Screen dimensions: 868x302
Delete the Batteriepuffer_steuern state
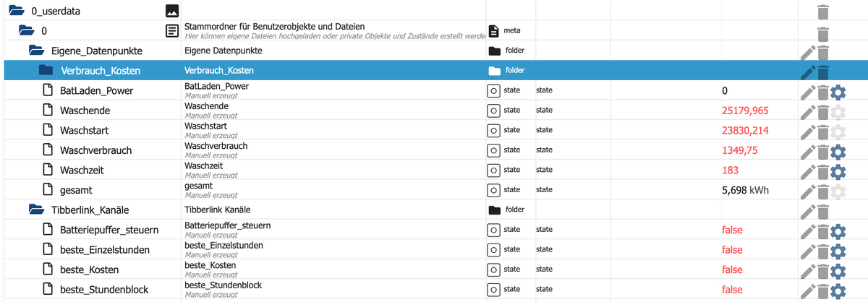coord(823,231)
